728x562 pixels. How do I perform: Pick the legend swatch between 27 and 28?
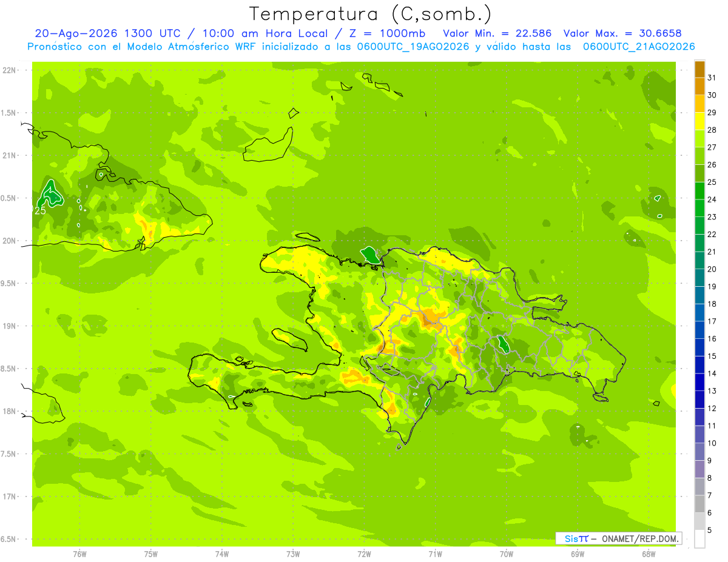699,138
